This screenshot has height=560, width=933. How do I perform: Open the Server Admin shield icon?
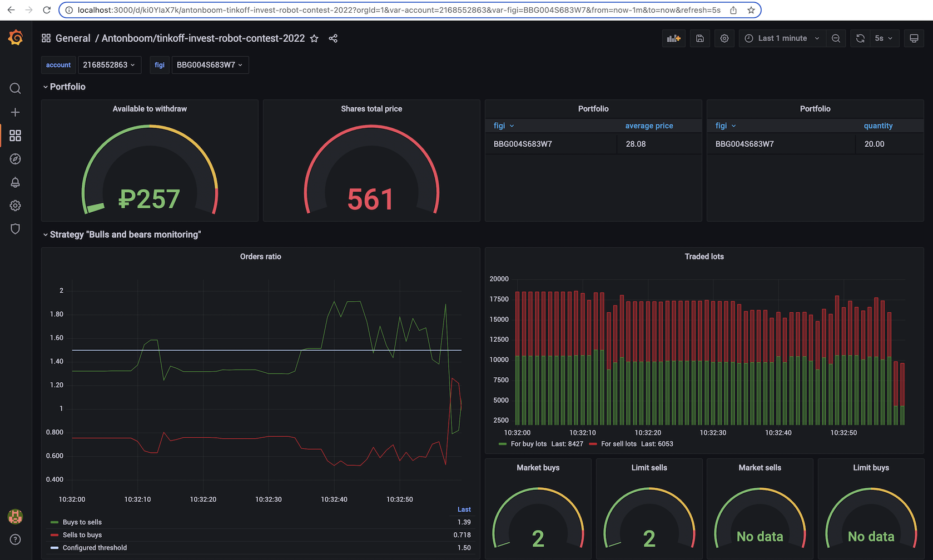click(x=16, y=229)
